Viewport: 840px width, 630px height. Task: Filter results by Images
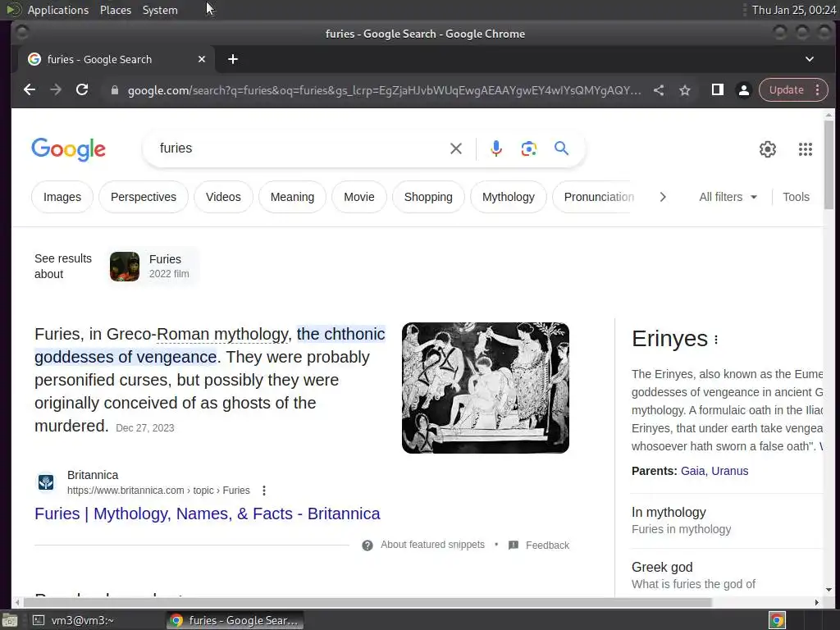click(x=62, y=197)
